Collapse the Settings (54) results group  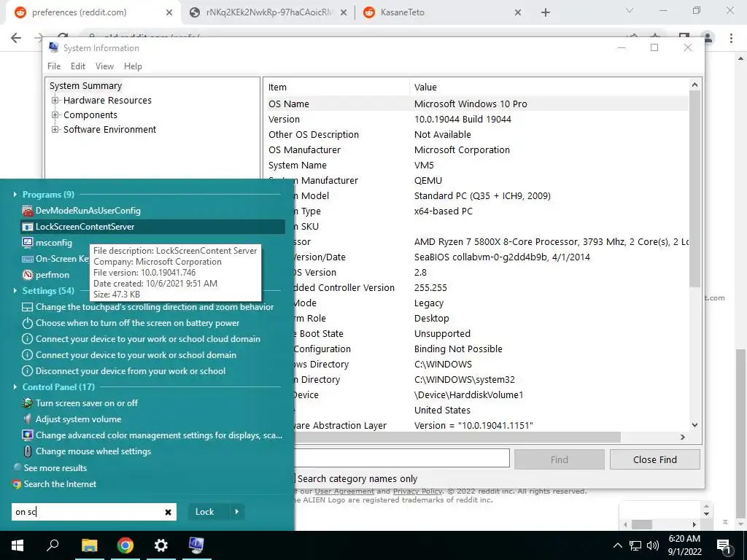tap(15, 290)
